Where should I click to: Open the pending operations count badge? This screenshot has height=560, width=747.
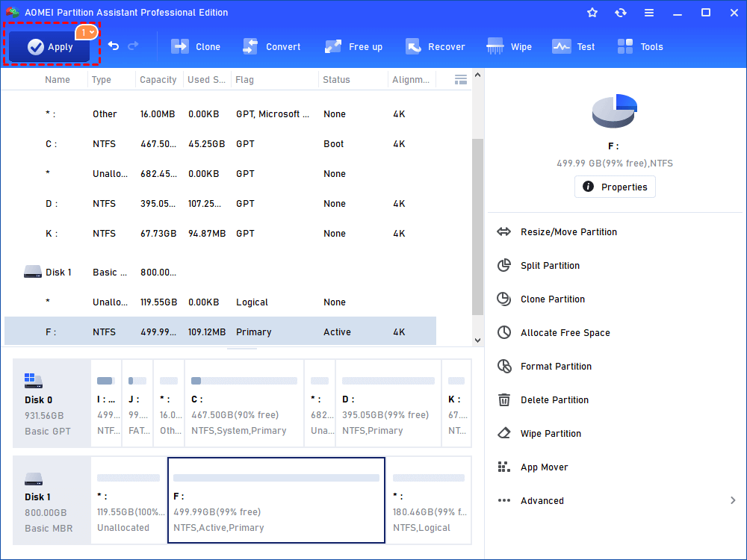point(87,32)
